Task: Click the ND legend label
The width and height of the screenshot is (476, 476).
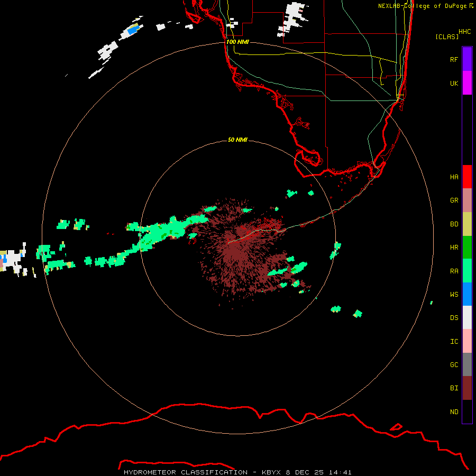Action: [x=454, y=411]
